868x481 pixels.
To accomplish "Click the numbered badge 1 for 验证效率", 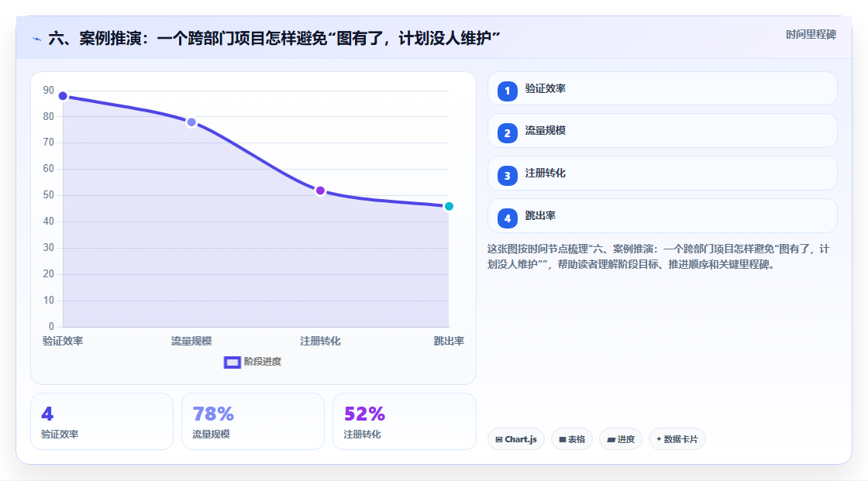I will 507,91.
